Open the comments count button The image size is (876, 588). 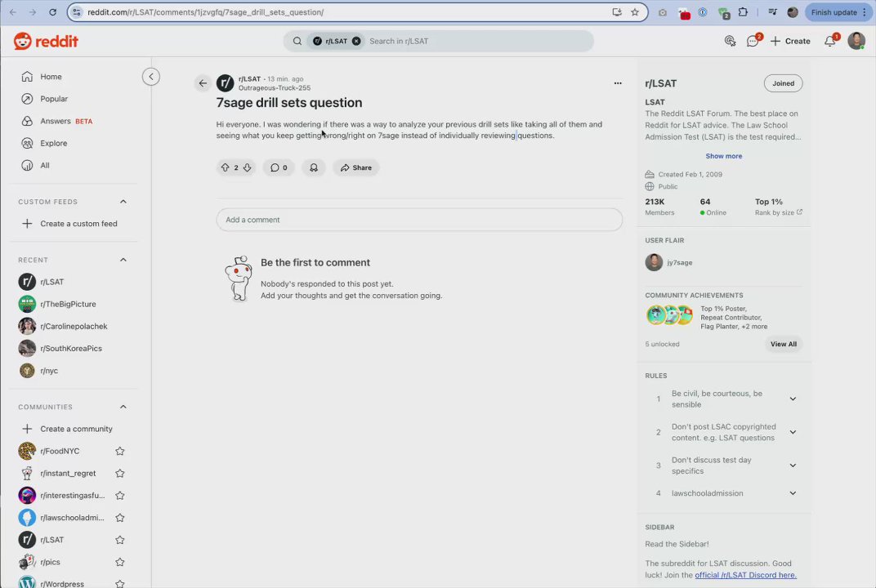[x=279, y=167]
